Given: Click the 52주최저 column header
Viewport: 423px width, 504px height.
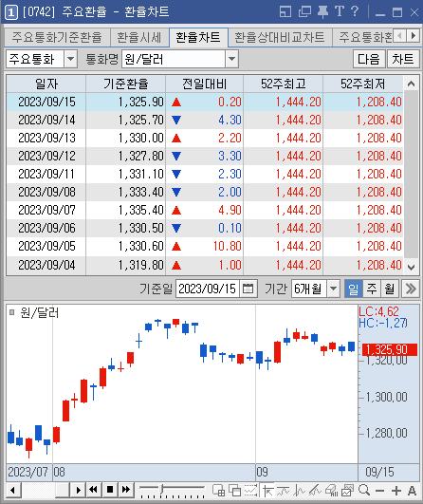Looking at the screenshot, I should pos(363,84).
